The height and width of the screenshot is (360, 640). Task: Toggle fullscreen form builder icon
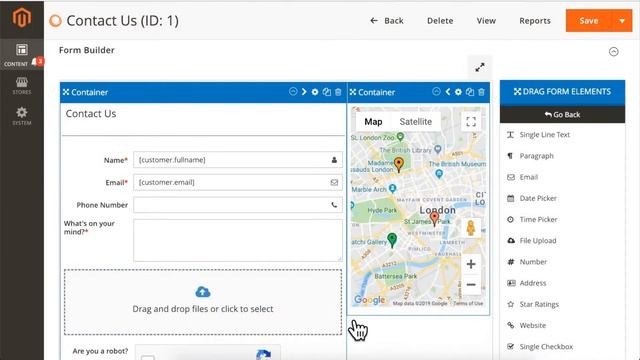click(x=480, y=67)
